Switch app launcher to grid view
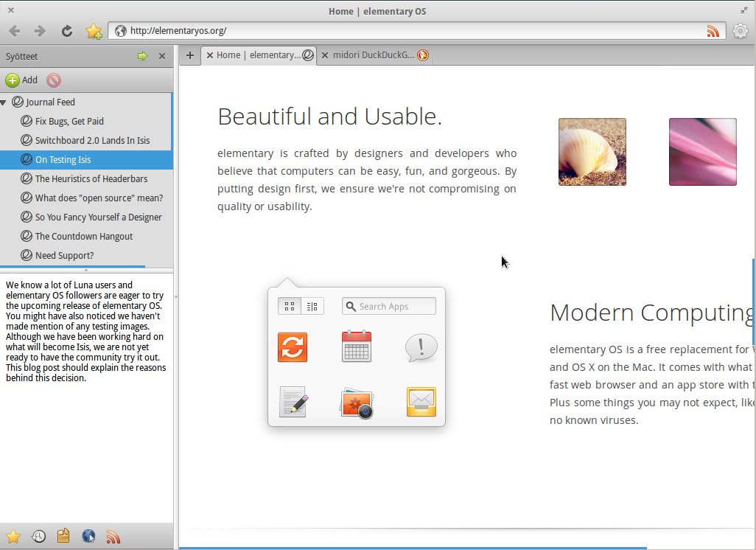This screenshot has width=756, height=550. [x=290, y=307]
